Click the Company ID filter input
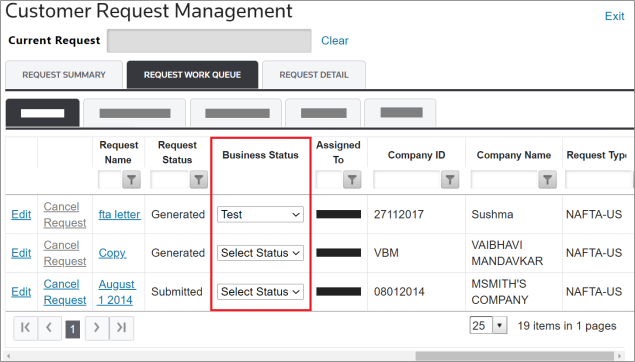The width and height of the screenshot is (635, 362). [407, 179]
